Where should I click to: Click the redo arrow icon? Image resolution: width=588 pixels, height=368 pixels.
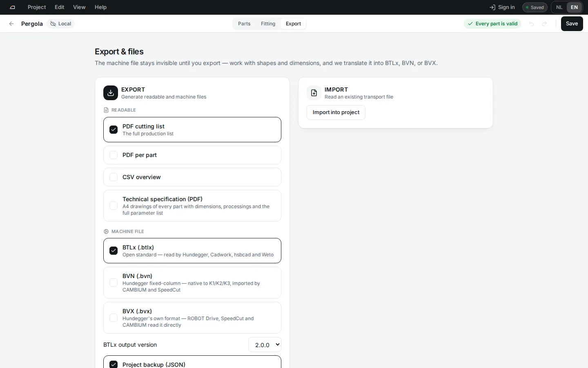[x=544, y=24]
